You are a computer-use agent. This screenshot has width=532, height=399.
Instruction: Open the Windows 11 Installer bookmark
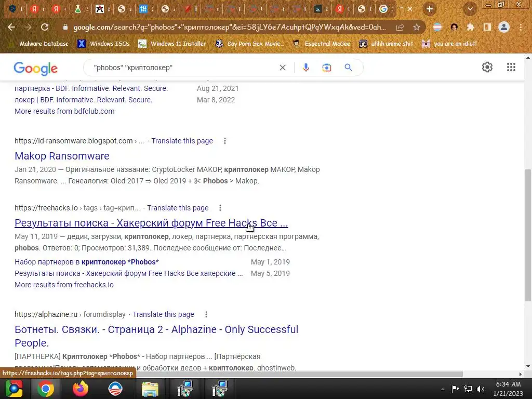(172, 44)
